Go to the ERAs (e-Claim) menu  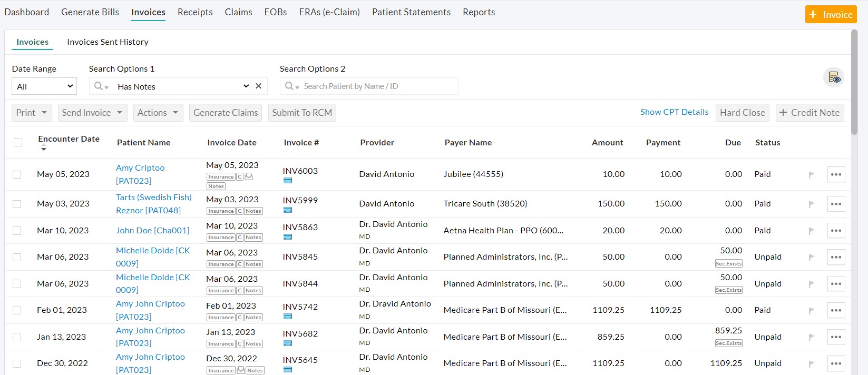pos(329,12)
